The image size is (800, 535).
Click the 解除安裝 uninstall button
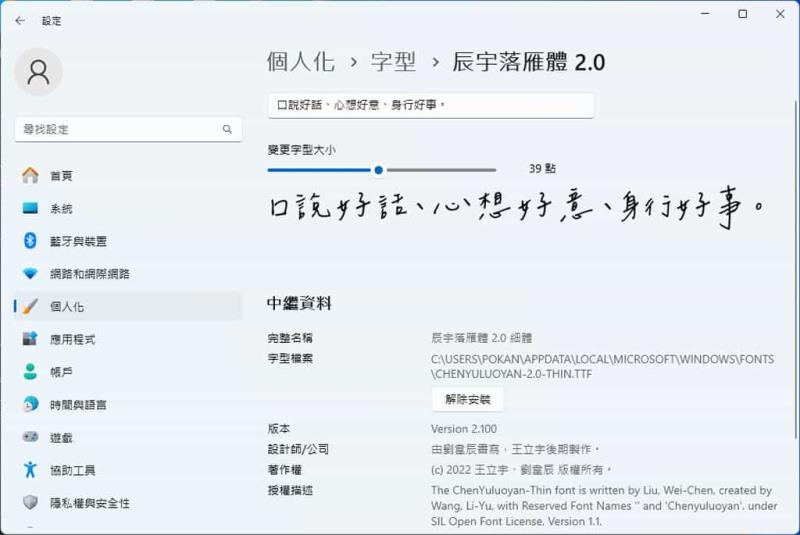click(467, 400)
